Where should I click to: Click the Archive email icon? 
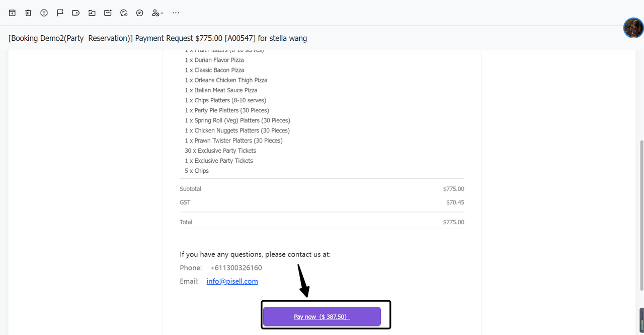click(12, 13)
